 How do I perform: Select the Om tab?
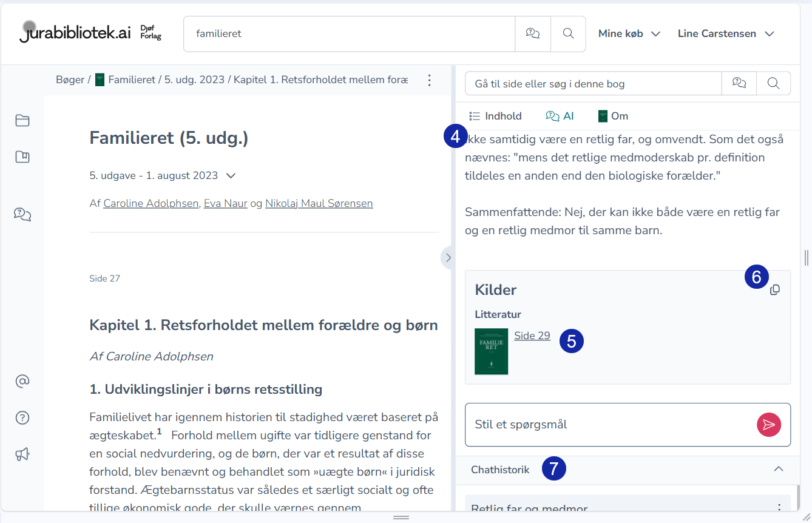click(613, 116)
